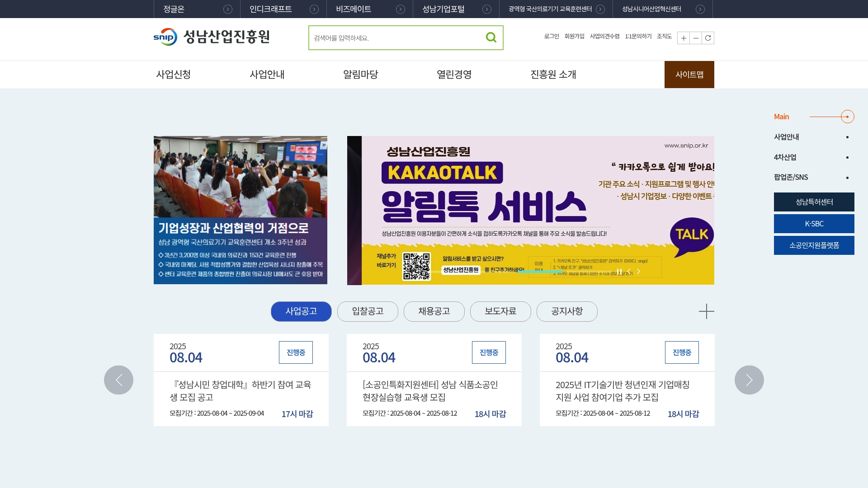This screenshot has width=868, height=488.
Task: Click the reset zoom refresh icon
Action: [x=708, y=38]
